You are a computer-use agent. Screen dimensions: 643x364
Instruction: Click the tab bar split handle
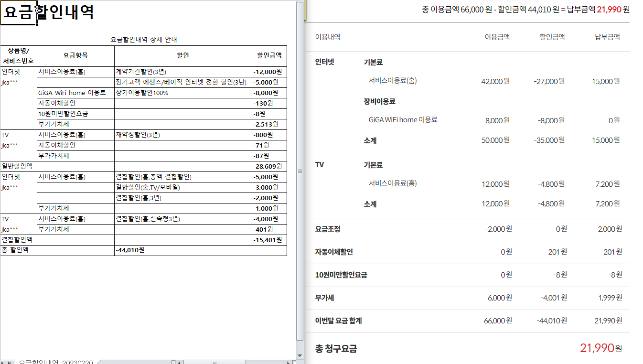tap(173, 362)
